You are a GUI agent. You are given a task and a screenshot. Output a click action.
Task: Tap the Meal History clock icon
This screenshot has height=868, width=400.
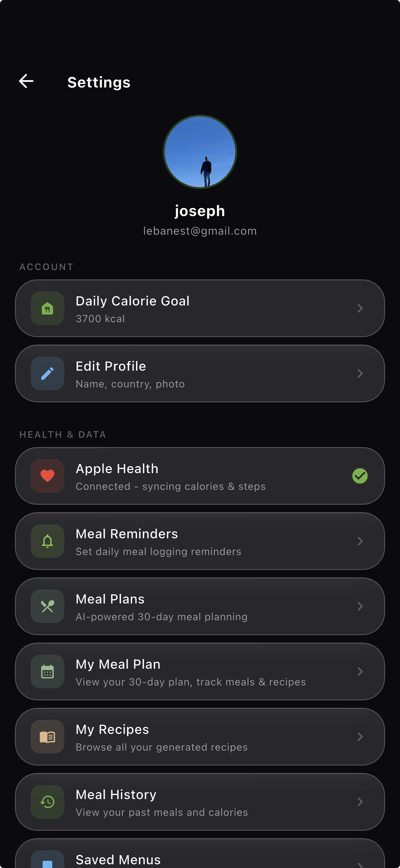click(47, 802)
